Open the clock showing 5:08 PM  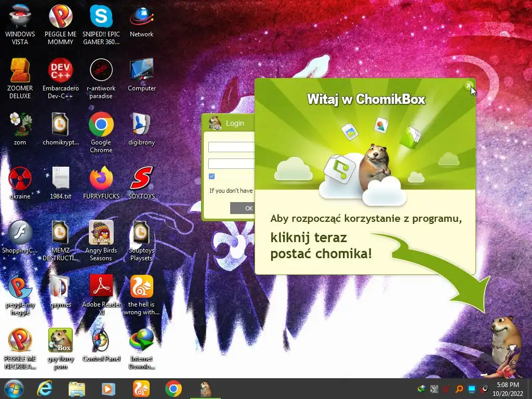point(508,389)
